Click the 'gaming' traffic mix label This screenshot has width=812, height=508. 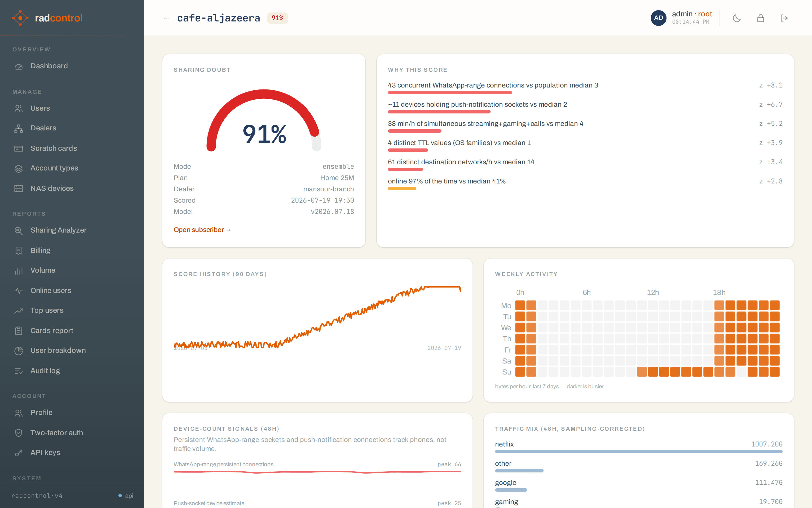pyautogui.click(x=506, y=502)
